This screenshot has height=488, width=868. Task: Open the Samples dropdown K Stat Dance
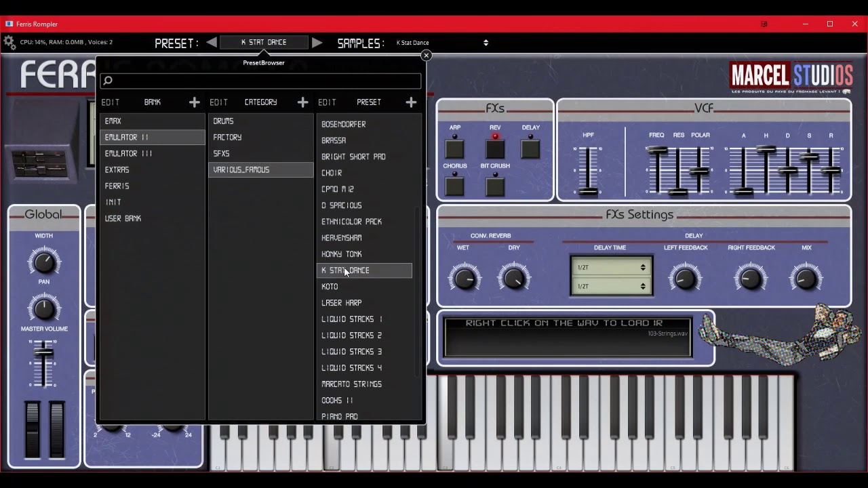tap(442, 43)
